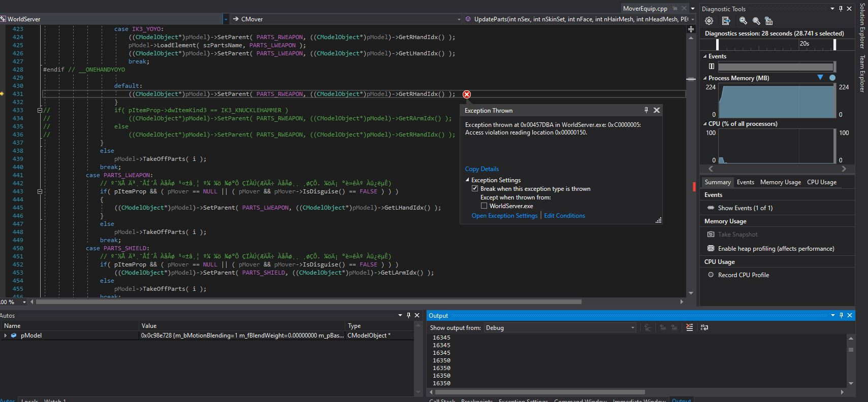Image resolution: width=868 pixels, height=402 pixels.
Task: Open the Show output from Debug dropdown
Action: [x=560, y=327]
